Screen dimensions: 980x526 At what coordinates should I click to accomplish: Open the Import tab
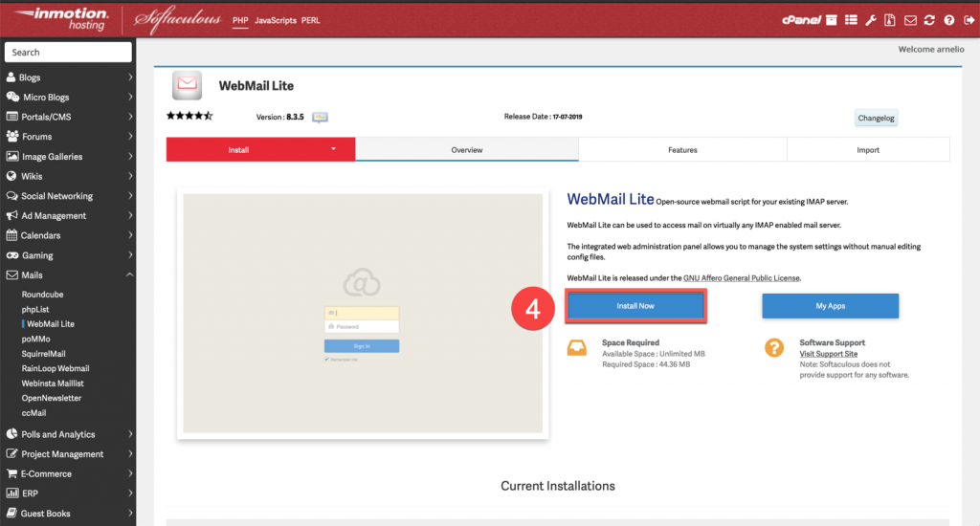click(868, 150)
